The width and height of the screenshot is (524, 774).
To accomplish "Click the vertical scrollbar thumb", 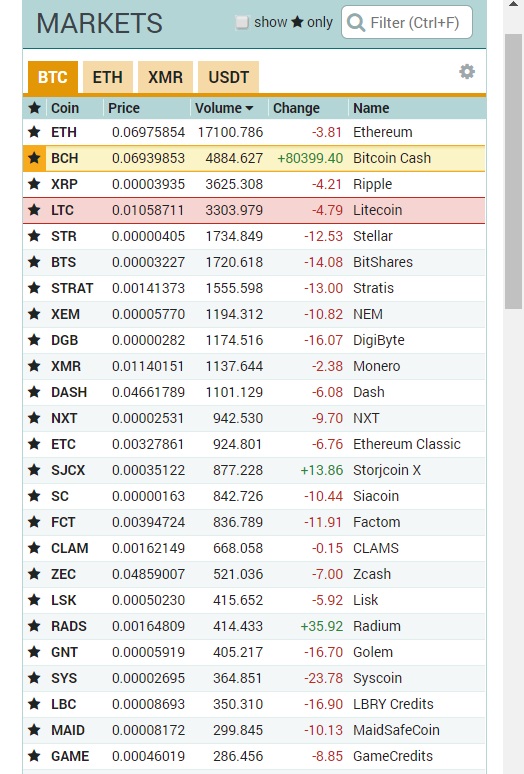I will click(513, 172).
